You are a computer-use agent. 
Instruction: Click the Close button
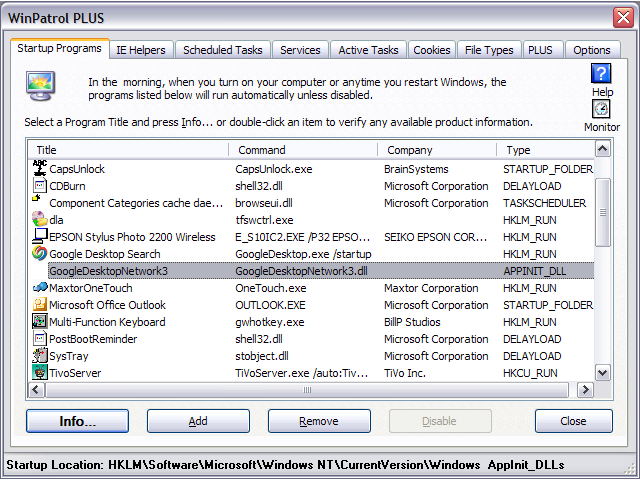(x=573, y=421)
